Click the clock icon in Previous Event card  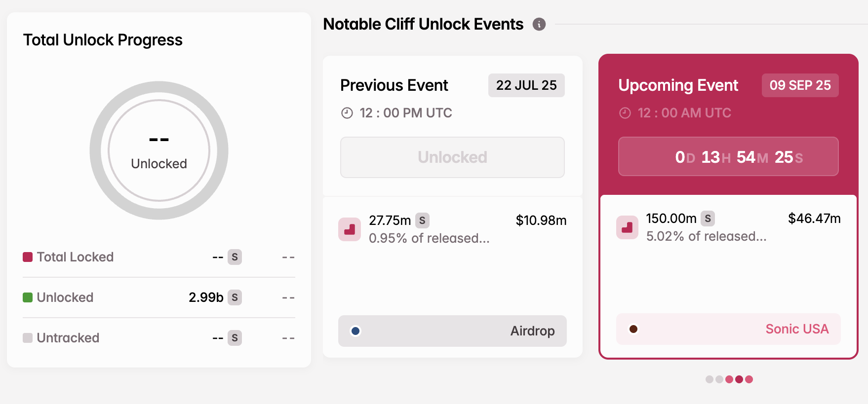click(x=347, y=113)
